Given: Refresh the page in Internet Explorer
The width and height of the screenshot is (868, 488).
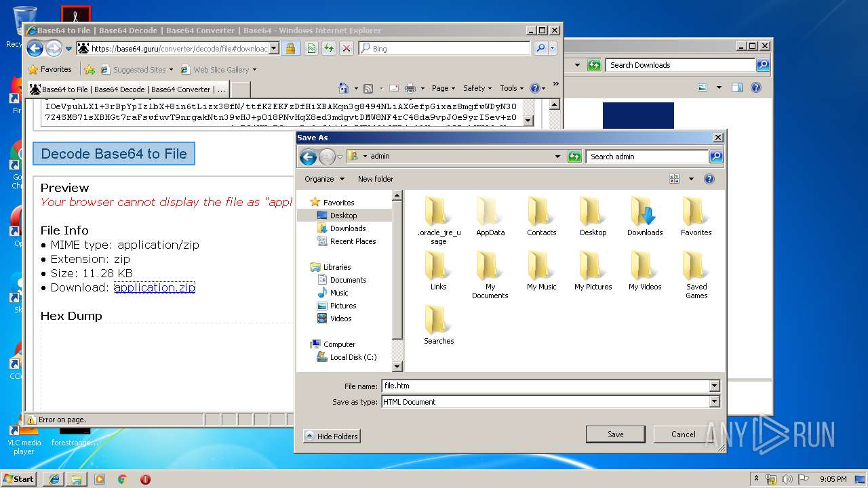Looking at the screenshot, I should click(x=329, y=48).
